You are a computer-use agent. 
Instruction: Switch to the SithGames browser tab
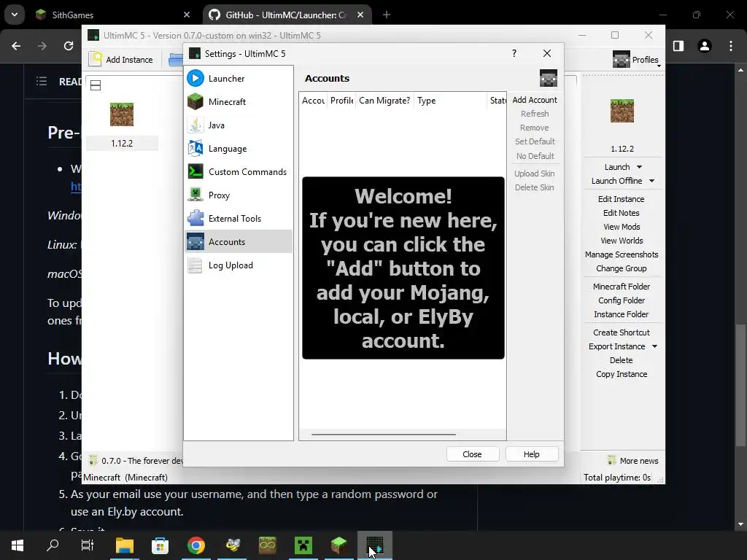[112, 15]
